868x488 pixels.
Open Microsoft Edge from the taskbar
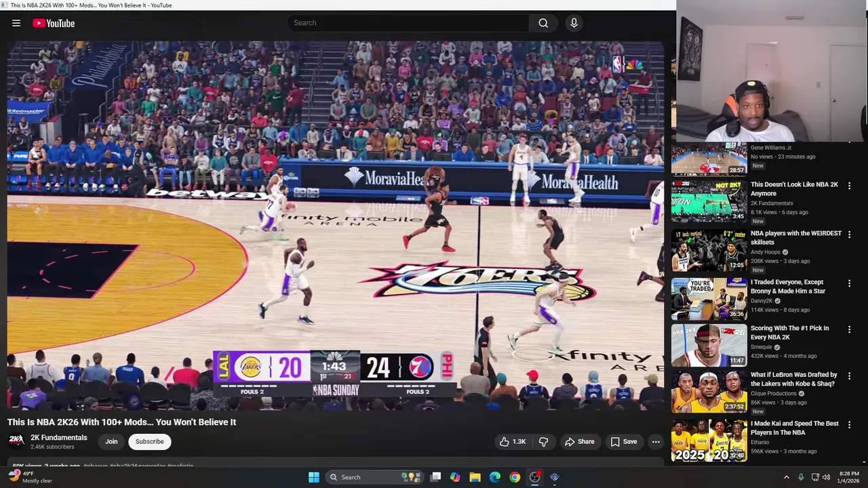click(x=495, y=477)
